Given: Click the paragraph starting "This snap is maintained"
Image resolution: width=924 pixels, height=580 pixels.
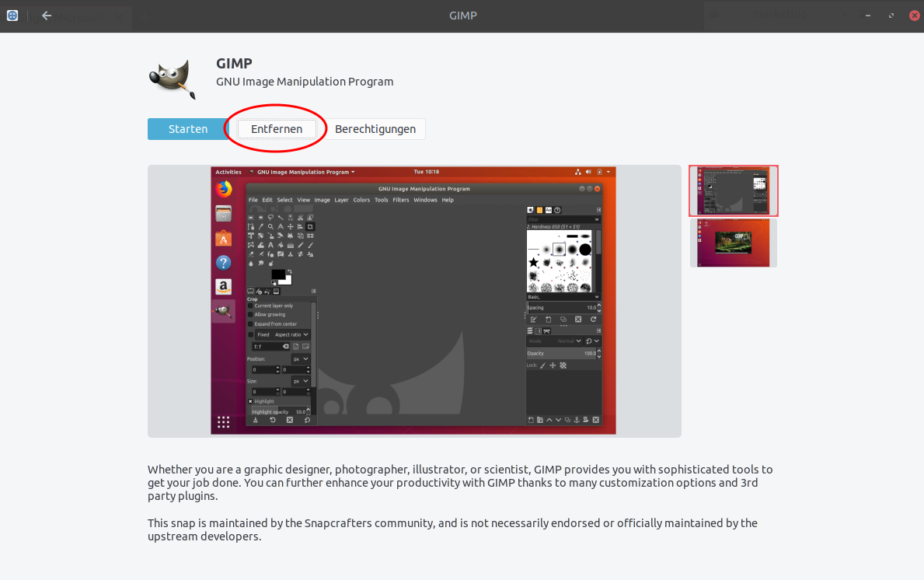Looking at the screenshot, I should click(452, 529).
